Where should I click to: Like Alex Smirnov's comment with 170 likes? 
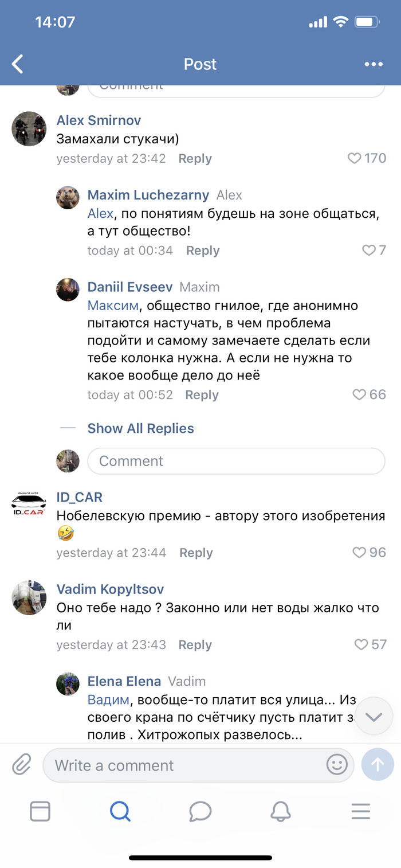coord(355,158)
